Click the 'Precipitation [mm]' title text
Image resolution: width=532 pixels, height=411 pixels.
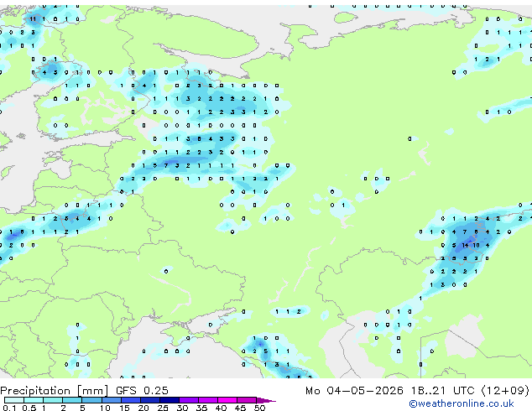coord(55,391)
